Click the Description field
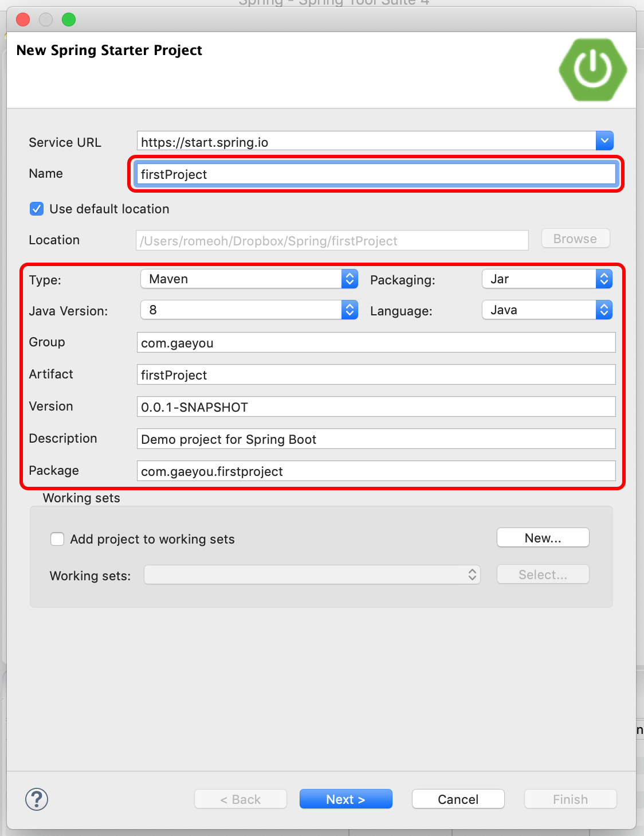The width and height of the screenshot is (644, 836). pos(376,439)
